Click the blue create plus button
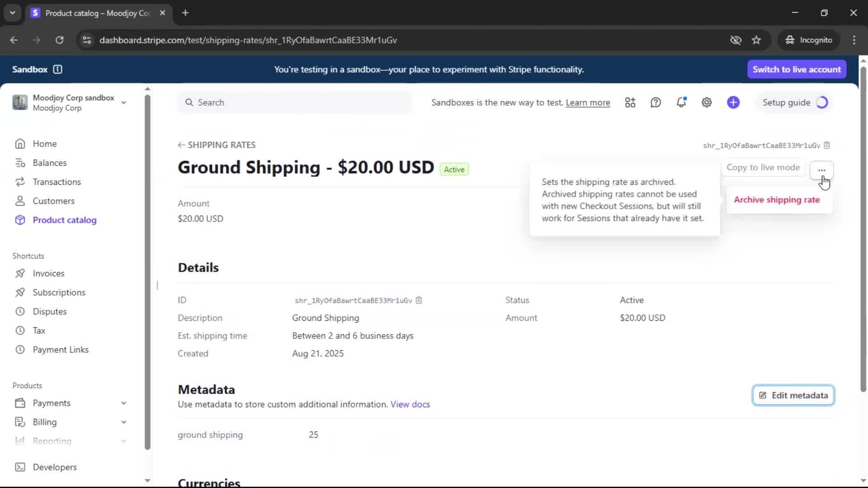Screen dimensions: 868x488 [733, 103]
